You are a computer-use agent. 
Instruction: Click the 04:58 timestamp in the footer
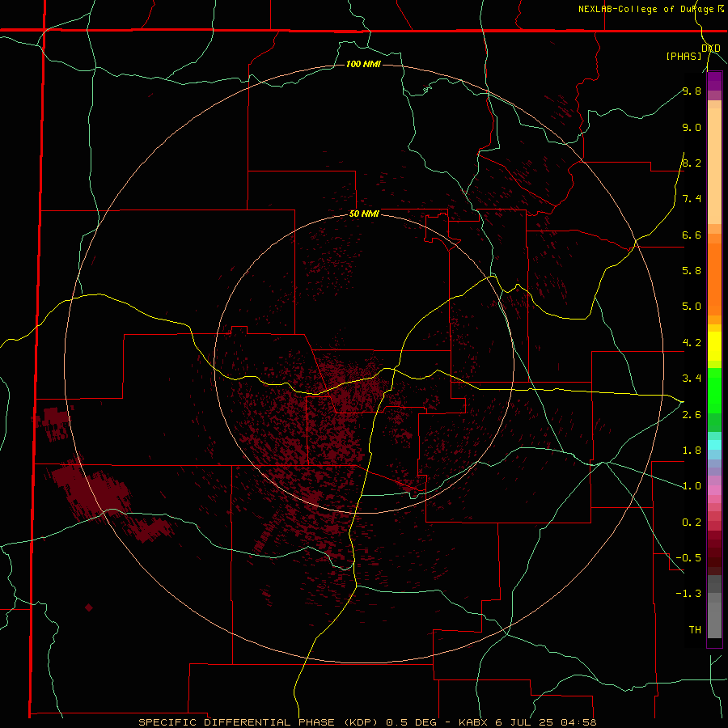pyautogui.click(x=578, y=722)
